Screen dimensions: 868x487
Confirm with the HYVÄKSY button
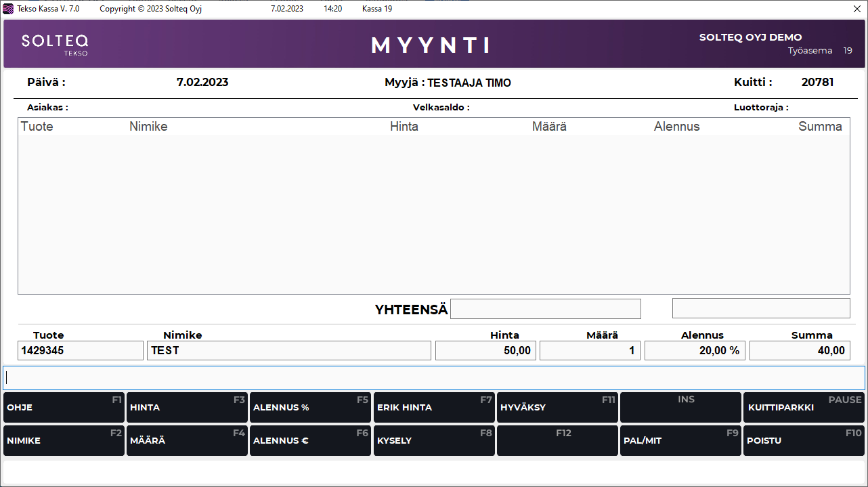557,407
